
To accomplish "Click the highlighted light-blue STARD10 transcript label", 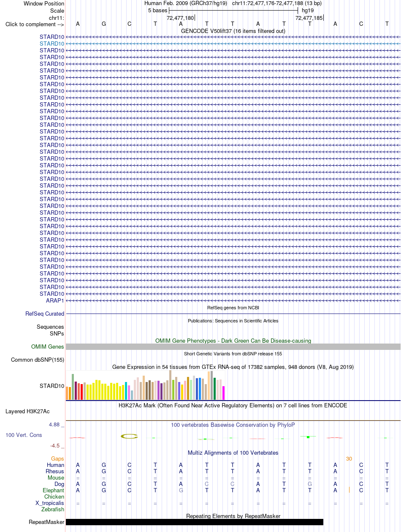I will (52, 44).
